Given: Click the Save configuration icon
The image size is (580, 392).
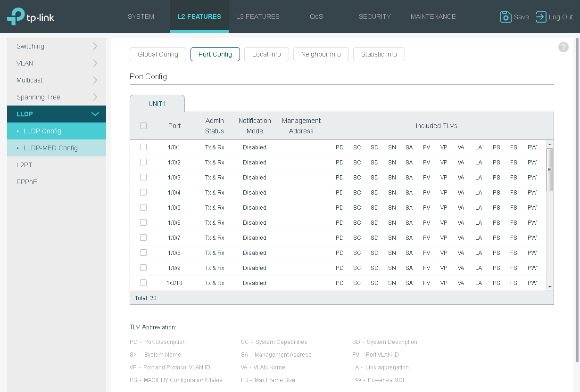Looking at the screenshot, I should point(505,17).
